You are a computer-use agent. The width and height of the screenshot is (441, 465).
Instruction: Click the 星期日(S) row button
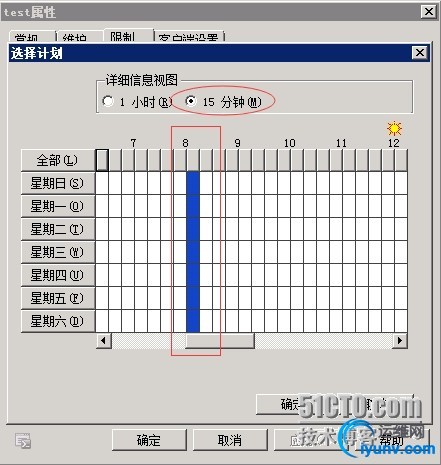click(x=58, y=183)
